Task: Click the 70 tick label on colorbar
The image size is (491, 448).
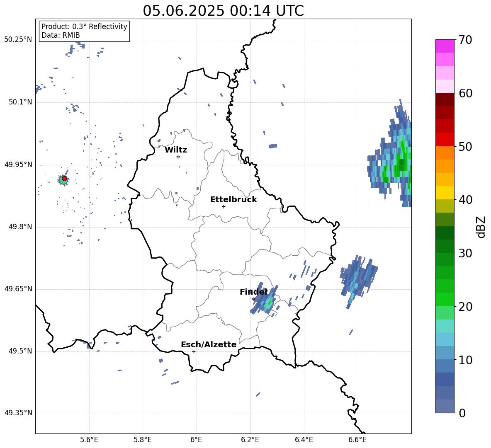Action: (465, 40)
